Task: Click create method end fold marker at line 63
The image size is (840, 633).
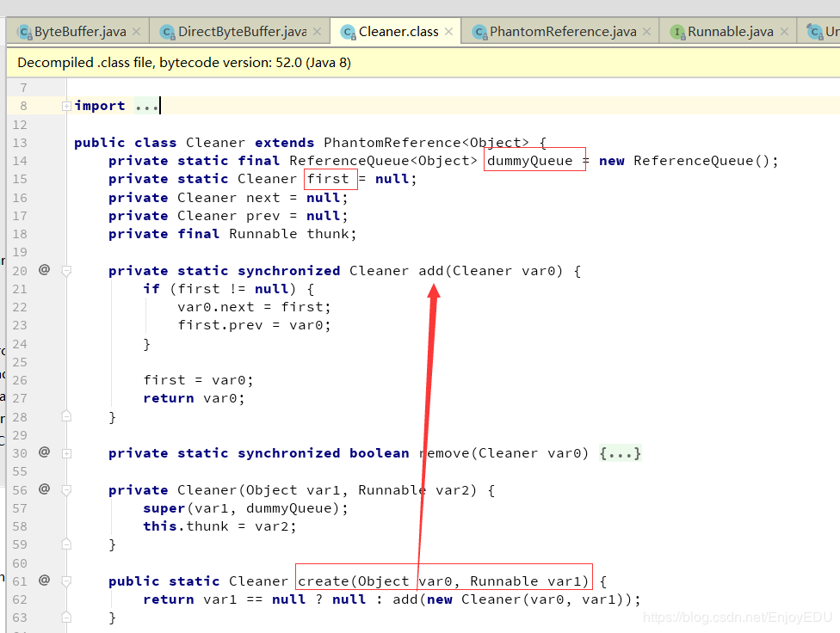Action: (x=66, y=618)
